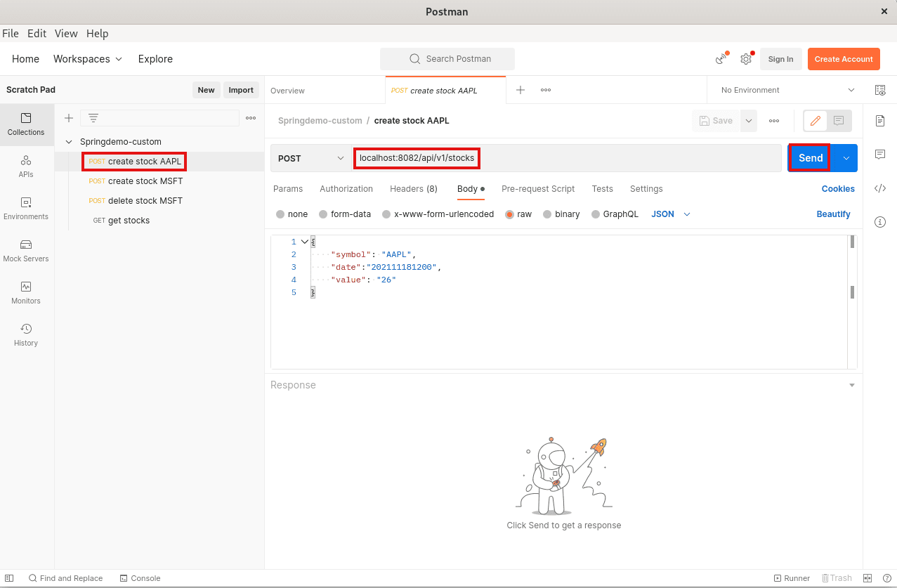
Task: Click the Create Account button
Action: tap(844, 59)
